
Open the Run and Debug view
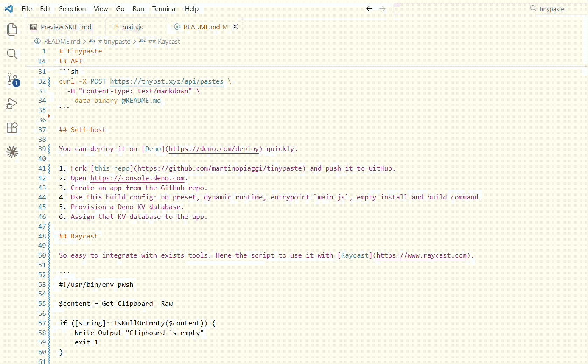(12, 104)
